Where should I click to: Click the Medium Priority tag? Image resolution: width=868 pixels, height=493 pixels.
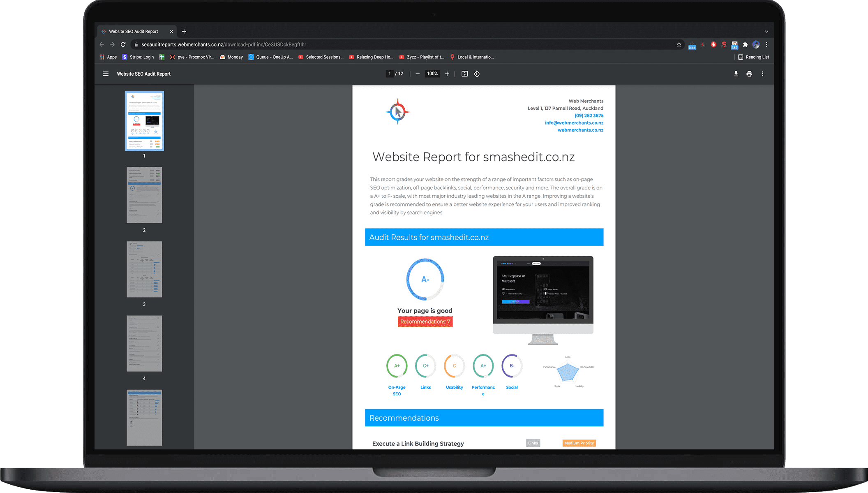coord(579,443)
